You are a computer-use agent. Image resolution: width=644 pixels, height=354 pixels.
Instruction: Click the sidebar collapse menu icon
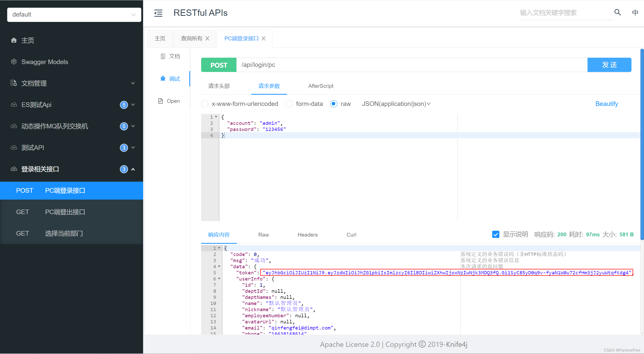(x=158, y=13)
